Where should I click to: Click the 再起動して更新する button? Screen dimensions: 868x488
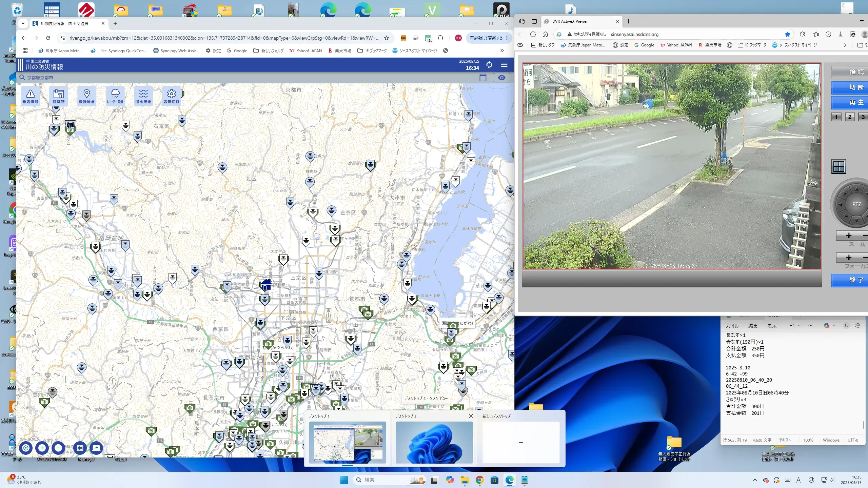486,38
